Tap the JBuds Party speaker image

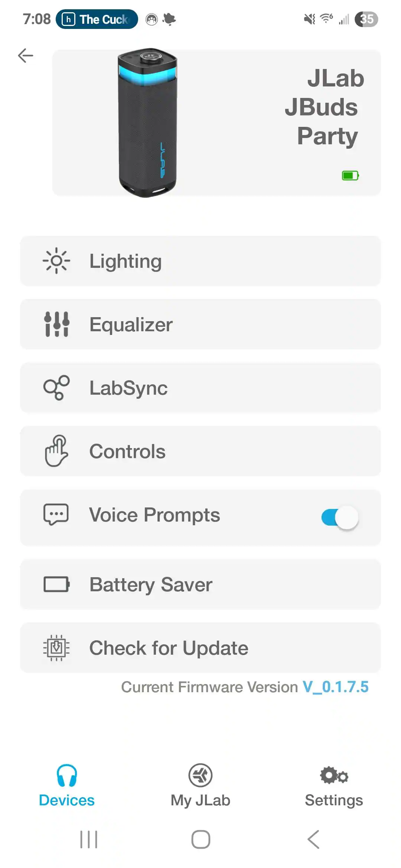(x=147, y=122)
